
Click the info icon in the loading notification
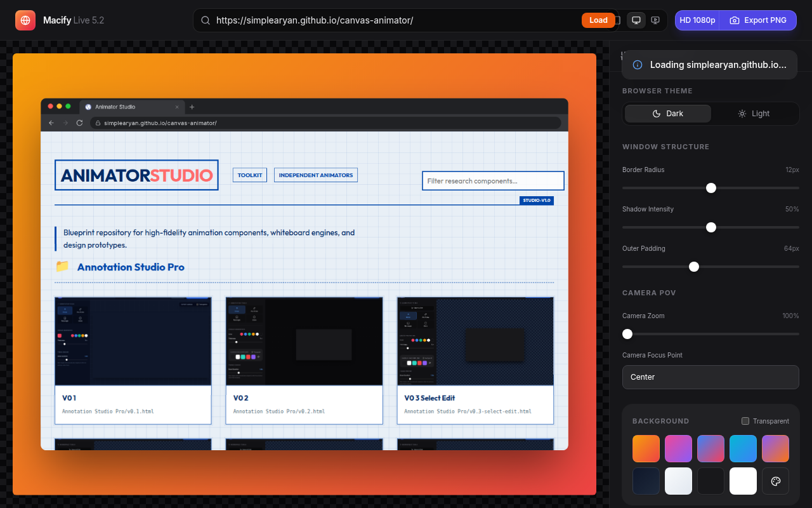(637, 64)
